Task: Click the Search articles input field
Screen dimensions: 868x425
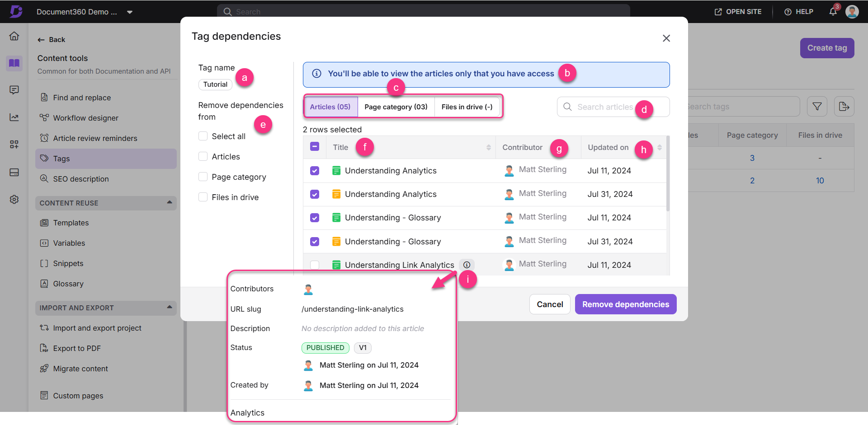Action: click(x=605, y=107)
